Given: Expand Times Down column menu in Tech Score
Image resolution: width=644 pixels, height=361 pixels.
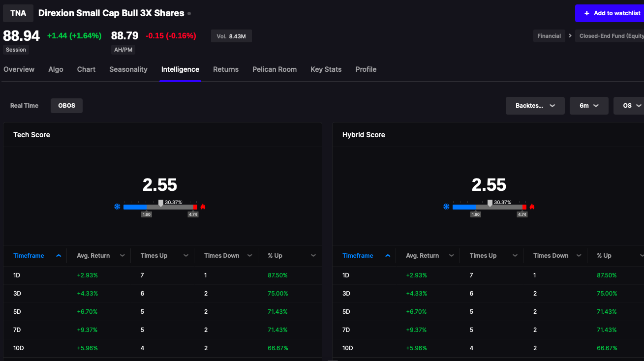Looking at the screenshot, I should [249, 256].
